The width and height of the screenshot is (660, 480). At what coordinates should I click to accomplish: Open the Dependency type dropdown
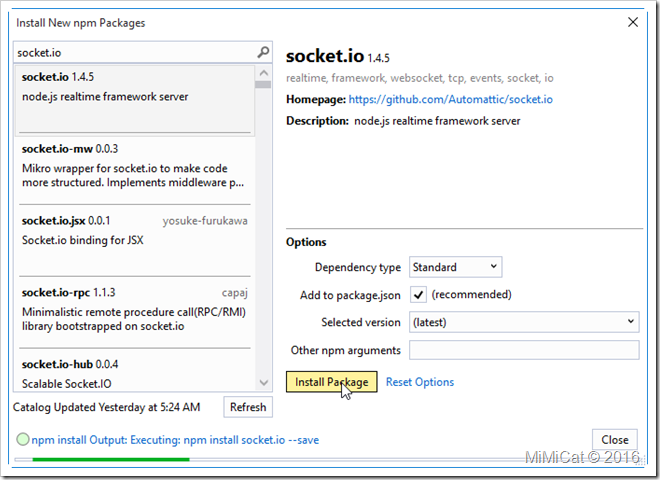pyautogui.click(x=455, y=267)
